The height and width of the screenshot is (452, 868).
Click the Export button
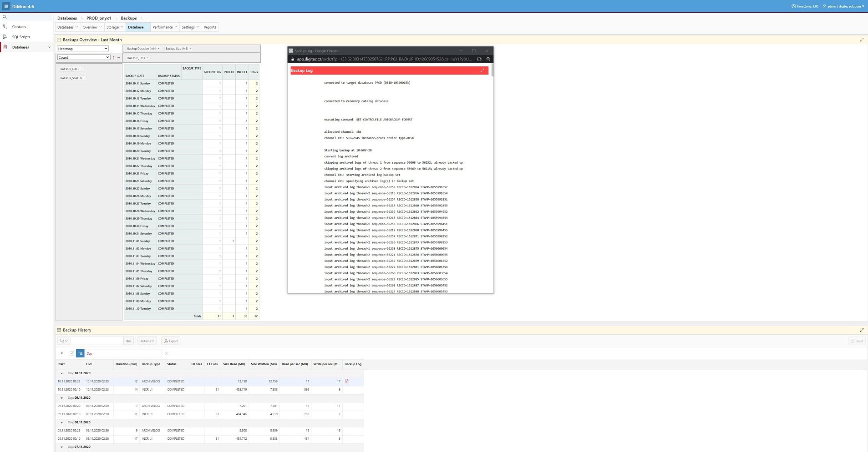[x=171, y=341]
